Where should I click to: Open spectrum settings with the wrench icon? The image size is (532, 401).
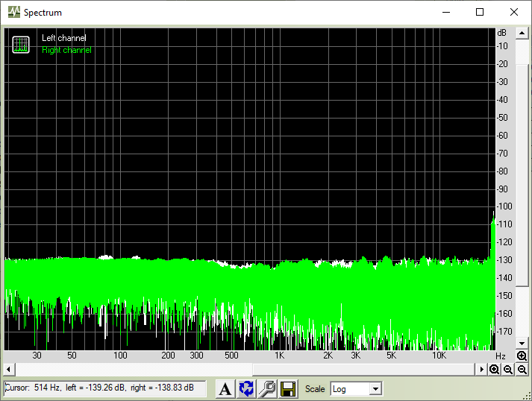click(x=267, y=388)
